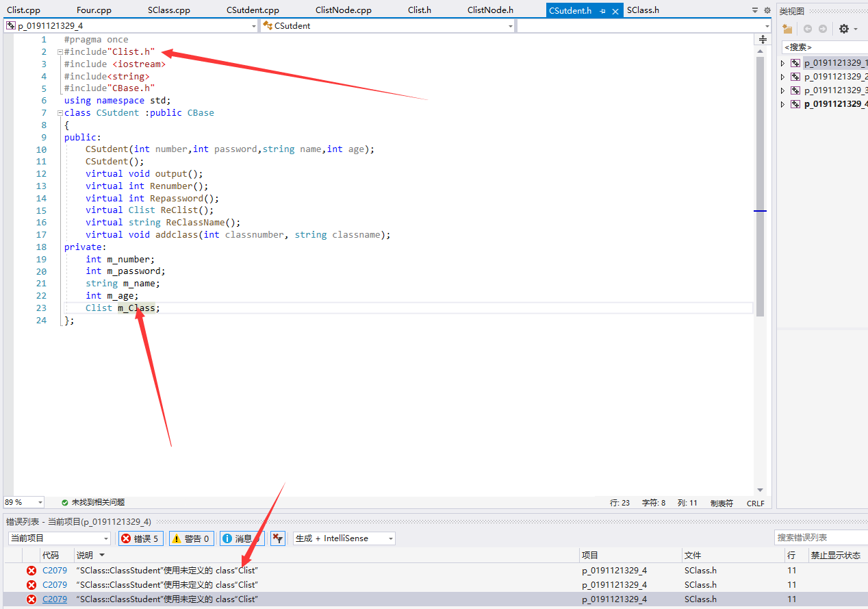Viewport: 868px width, 609px height.
Task: Expand the p_0191121329_1 tree node
Action: 784,63
